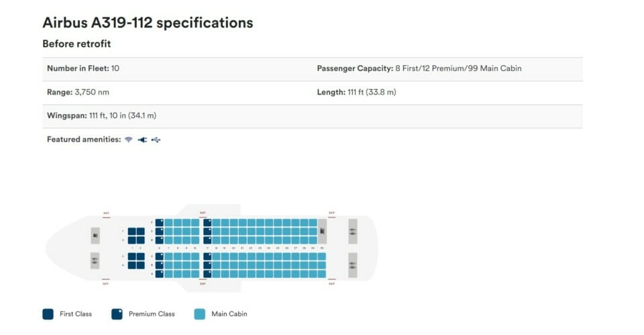Select First Class seat 1A
This screenshot has height=335, width=644.
tap(132, 265)
